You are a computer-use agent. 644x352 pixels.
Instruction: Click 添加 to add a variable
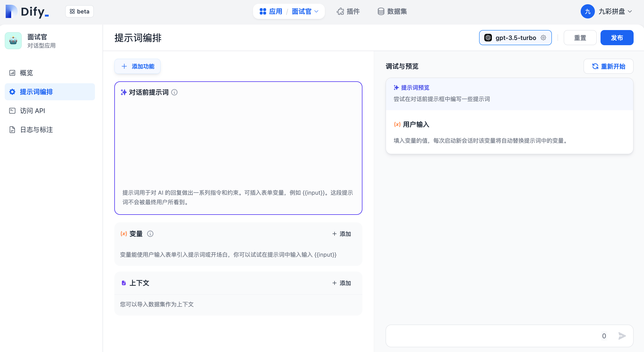[342, 233]
